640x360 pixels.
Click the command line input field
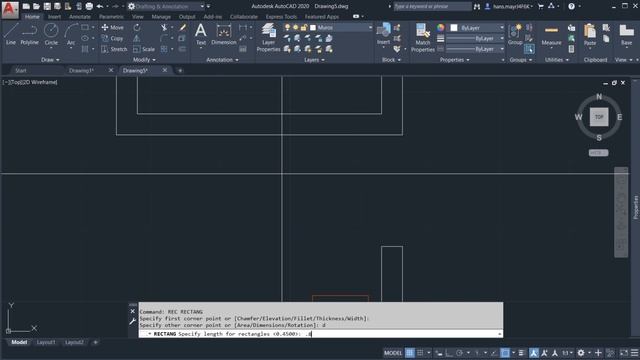click(320, 334)
